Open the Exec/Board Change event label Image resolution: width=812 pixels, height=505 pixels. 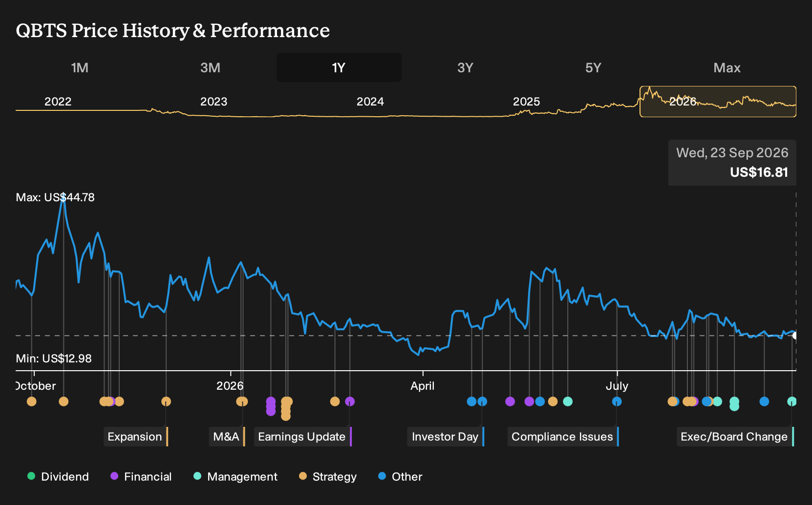(735, 437)
